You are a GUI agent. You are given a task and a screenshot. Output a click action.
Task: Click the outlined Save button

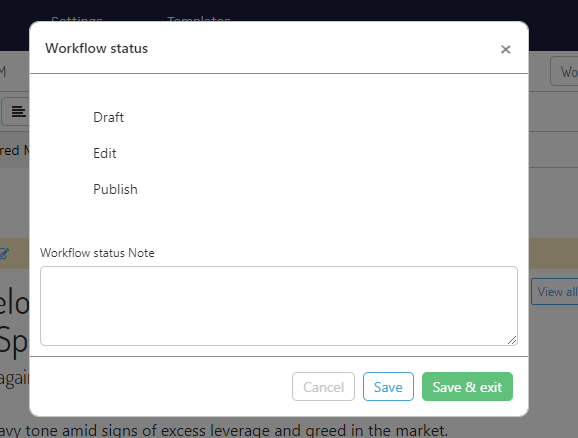tap(388, 387)
